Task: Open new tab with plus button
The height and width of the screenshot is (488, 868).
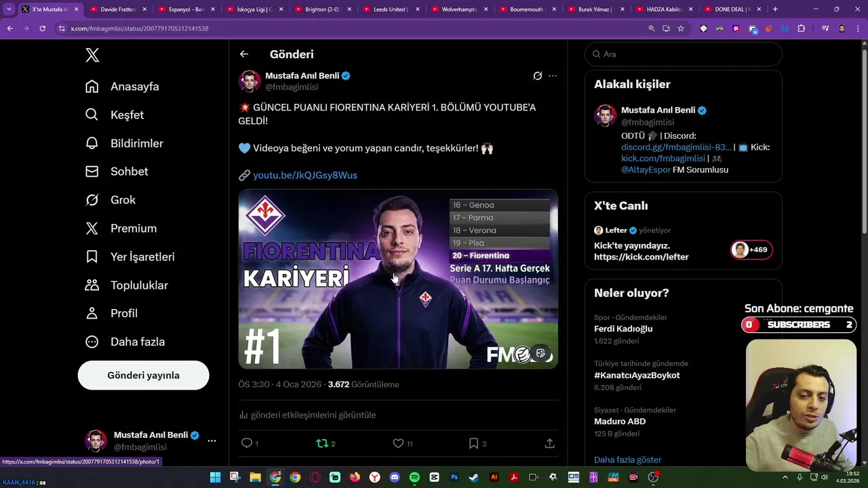Action: tap(775, 9)
